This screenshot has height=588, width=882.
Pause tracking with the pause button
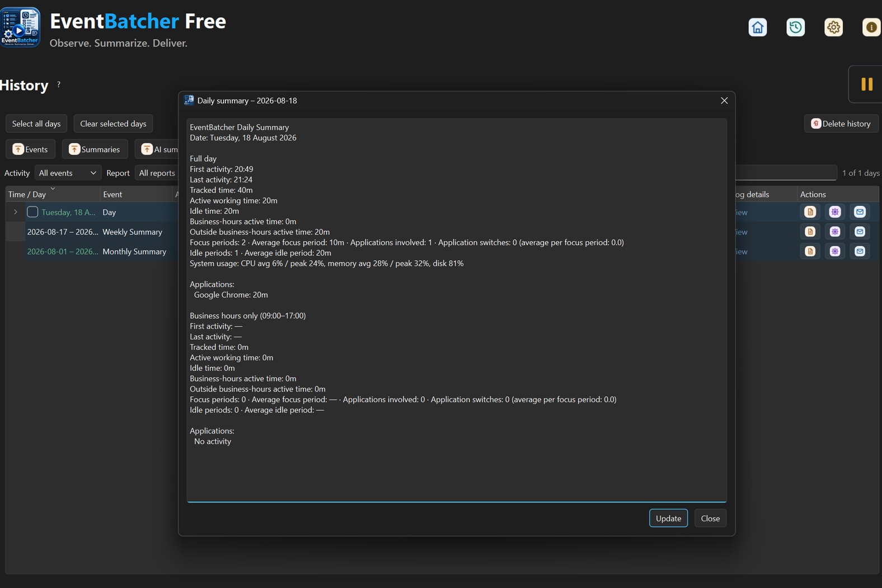tap(866, 84)
